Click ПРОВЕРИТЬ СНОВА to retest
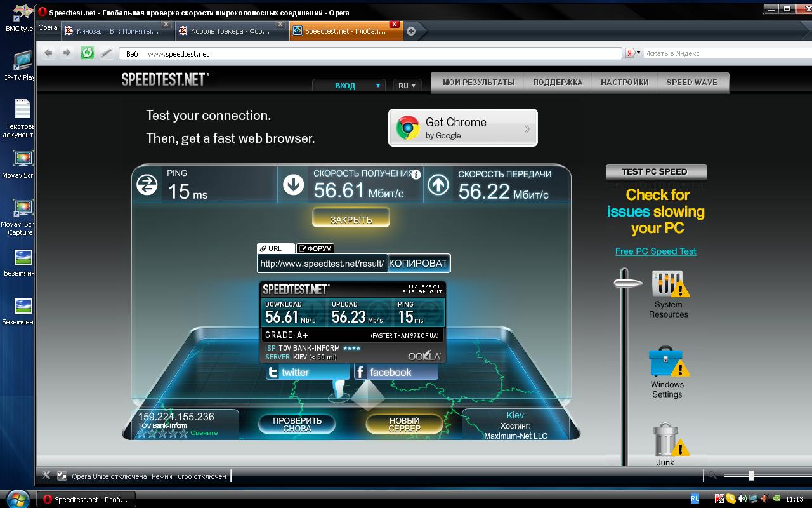 tap(298, 425)
